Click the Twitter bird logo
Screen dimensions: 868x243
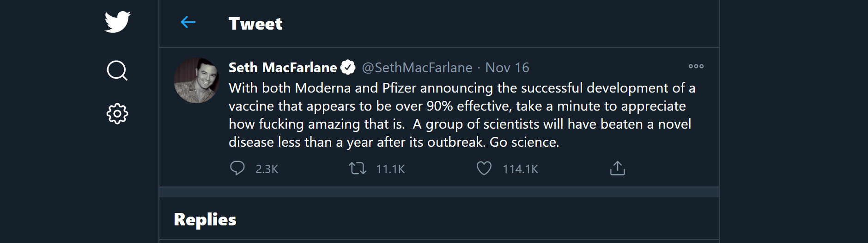click(117, 22)
